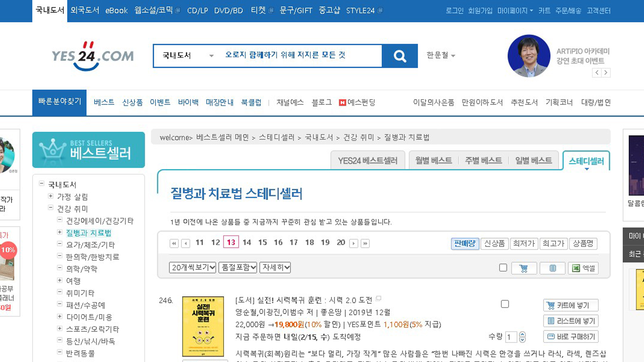Click cart icon in list toolbar
Image resolution: width=644 pixels, height=362 pixels.
pos(524,268)
